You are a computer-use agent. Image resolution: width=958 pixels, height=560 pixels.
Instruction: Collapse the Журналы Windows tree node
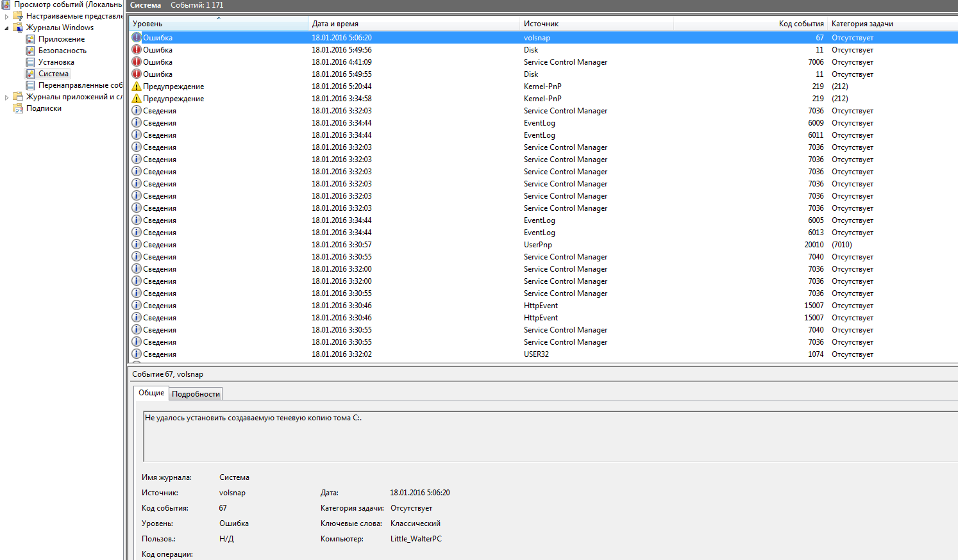7,28
